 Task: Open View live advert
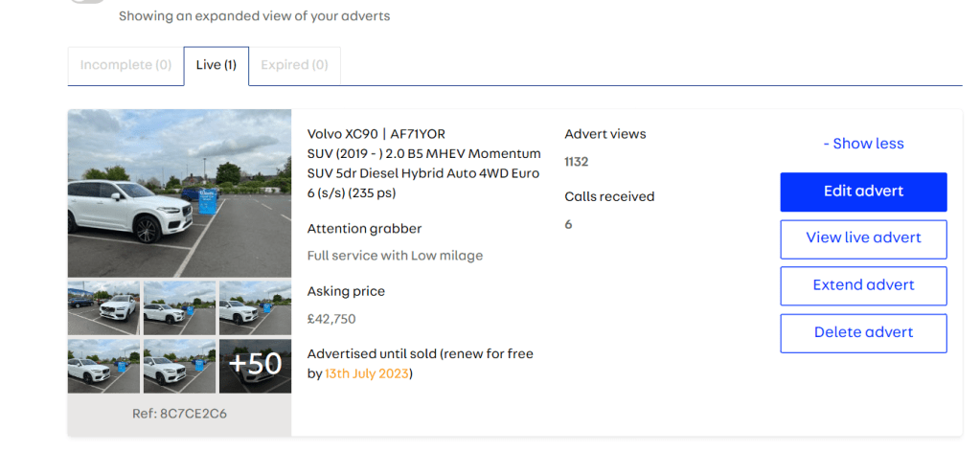pyautogui.click(x=863, y=239)
